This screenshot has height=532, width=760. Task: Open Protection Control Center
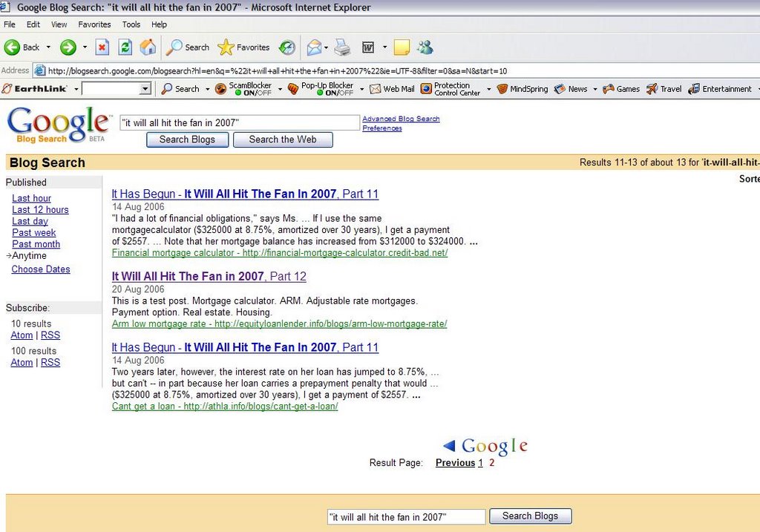click(x=451, y=89)
